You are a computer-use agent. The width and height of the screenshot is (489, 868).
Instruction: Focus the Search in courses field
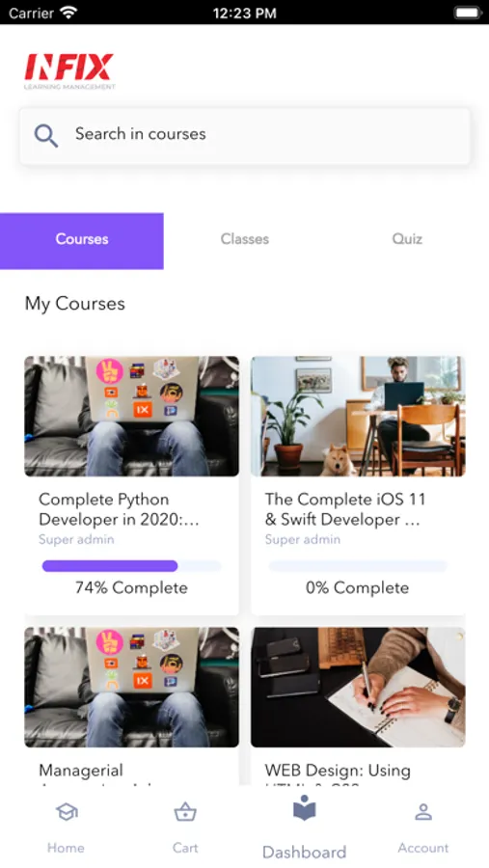point(245,136)
